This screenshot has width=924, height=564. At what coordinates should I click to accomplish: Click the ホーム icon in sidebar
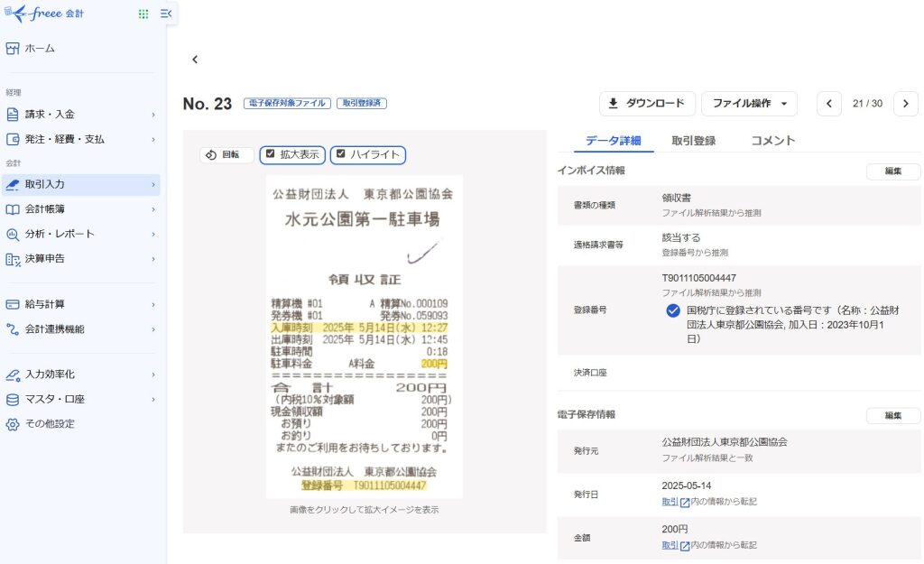click(x=13, y=49)
